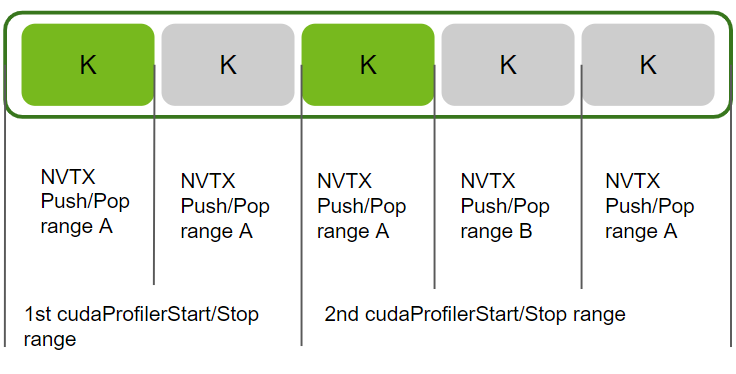This screenshot has height=374, width=736.
Task: Select the second gray K kernel block
Action: (228, 65)
